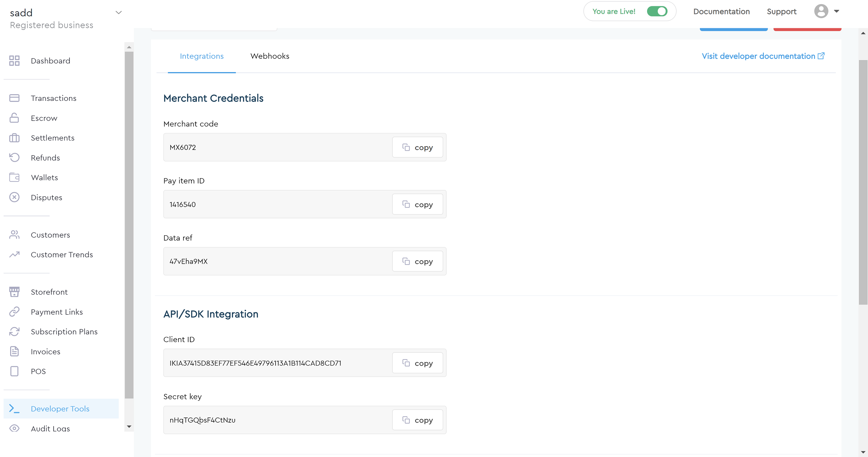The width and height of the screenshot is (868, 457).
Task: Click the Customer Trends arrow icon
Action: (x=14, y=255)
